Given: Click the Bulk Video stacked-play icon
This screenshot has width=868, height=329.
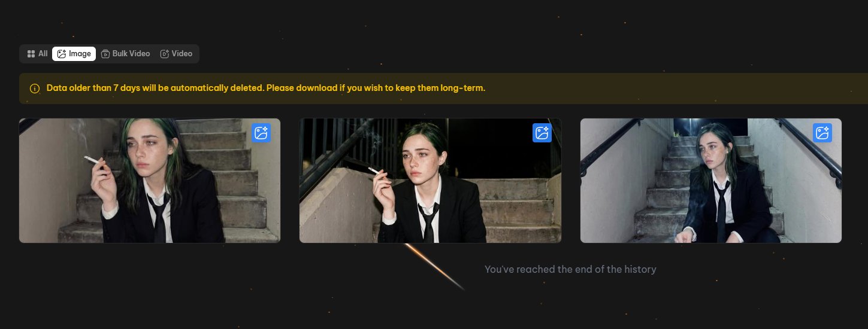Looking at the screenshot, I should [x=105, y=54].
